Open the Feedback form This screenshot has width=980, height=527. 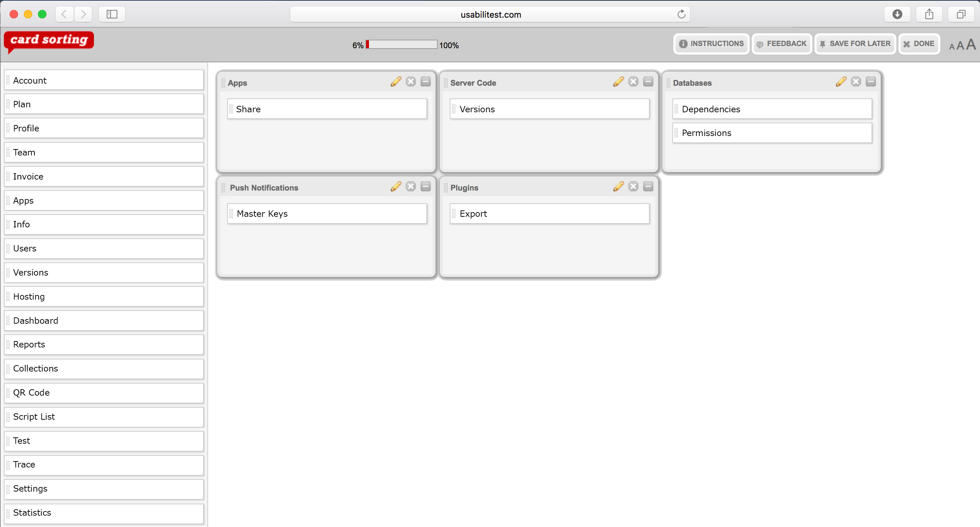tap(782, 44)
